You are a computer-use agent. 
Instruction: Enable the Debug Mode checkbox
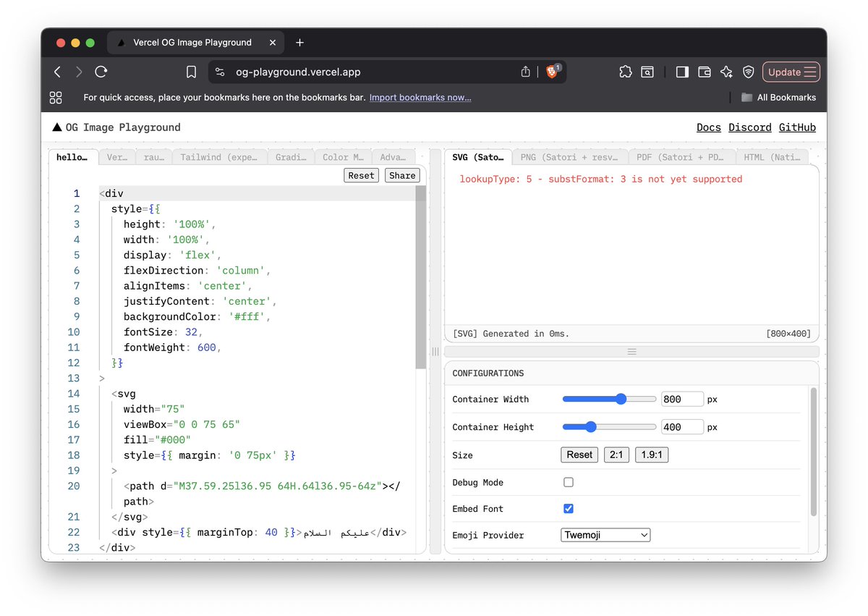click(x=569, y=482)
